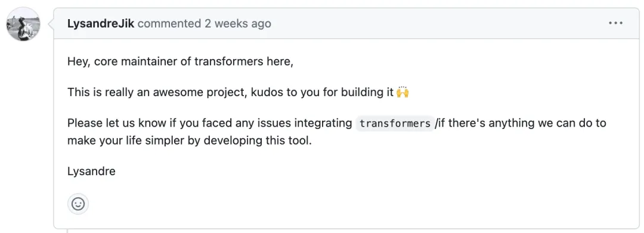Screen dimensions: 644x233
Task: Click LysandreJik's round profile avatar
Action: tap(23, 24)
